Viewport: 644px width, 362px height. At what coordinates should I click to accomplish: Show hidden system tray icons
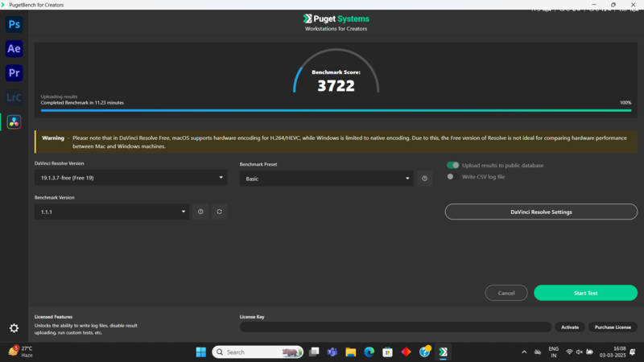(x=524, y=352)
